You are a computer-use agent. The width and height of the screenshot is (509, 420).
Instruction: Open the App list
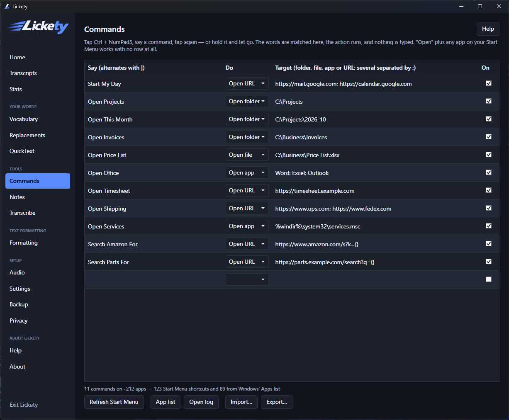[x=166, y=402]
